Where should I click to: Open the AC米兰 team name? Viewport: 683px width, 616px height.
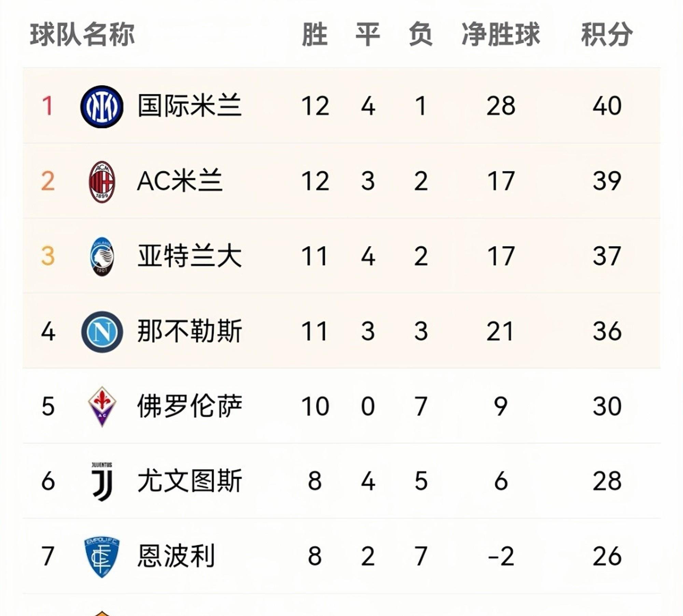tap(180, 181)
